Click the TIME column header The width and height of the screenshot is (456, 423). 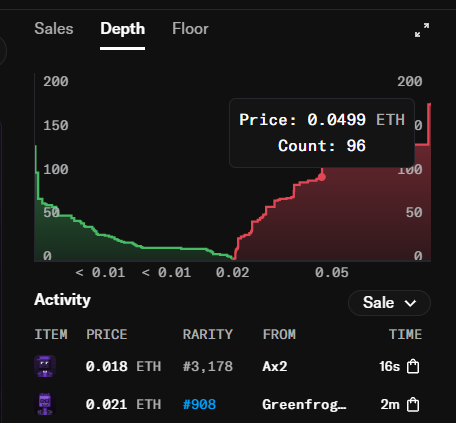[x=405, y=334]
